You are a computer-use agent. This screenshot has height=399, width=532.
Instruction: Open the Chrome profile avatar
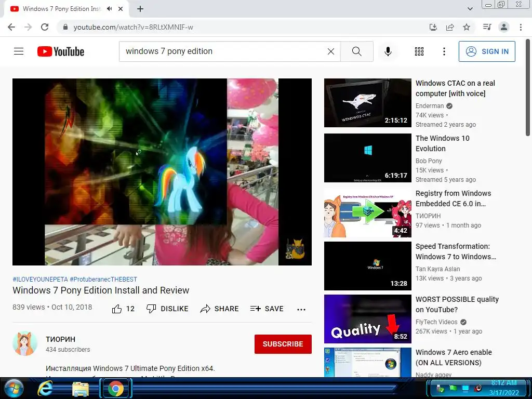coord(504,27)
